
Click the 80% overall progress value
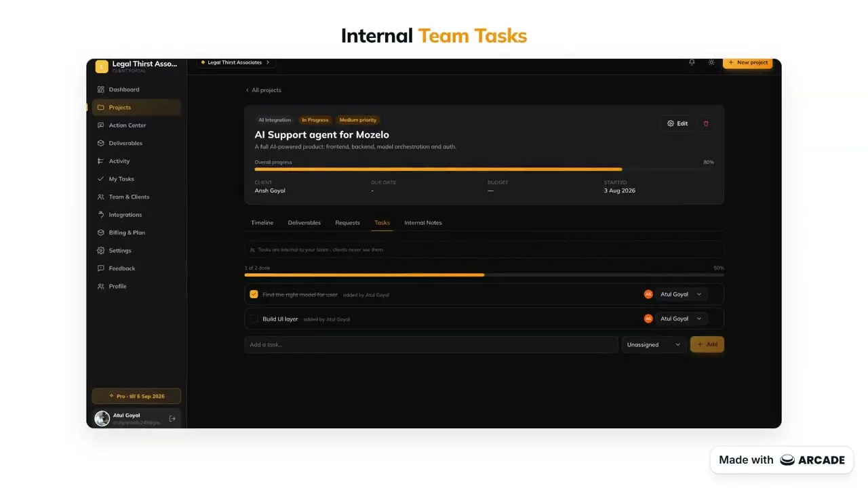[709, 163]
